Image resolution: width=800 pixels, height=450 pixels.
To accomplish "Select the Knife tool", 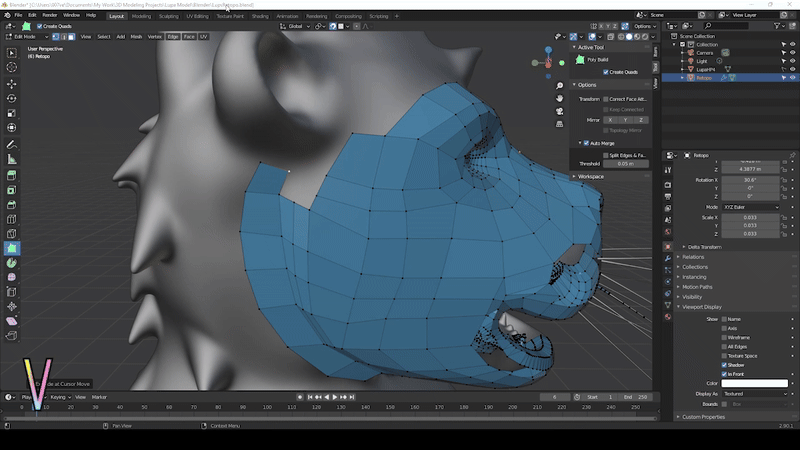I will [12, 234].
